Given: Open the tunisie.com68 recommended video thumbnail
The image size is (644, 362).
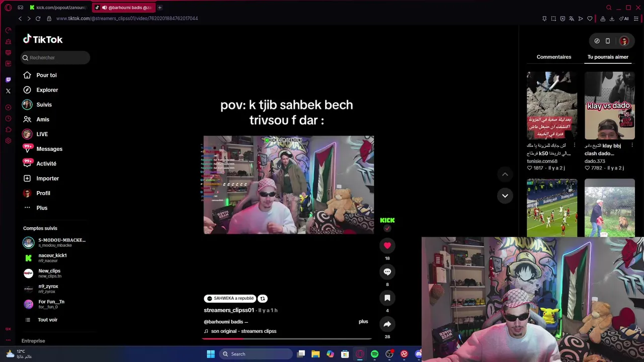Looking at the screenshot, I should (552, 106).
